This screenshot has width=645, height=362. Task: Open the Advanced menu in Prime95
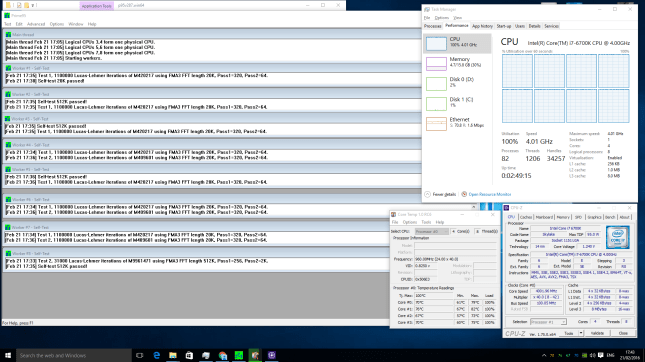coord(36,24)
